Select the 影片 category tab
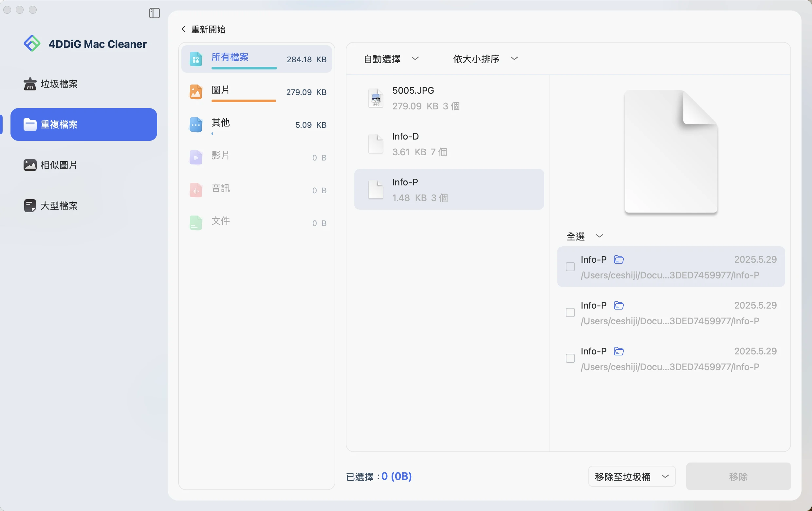 point(257,157)
